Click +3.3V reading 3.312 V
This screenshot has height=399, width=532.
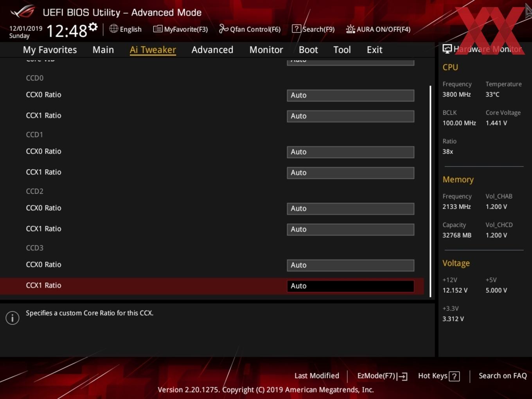click(453, 319)
